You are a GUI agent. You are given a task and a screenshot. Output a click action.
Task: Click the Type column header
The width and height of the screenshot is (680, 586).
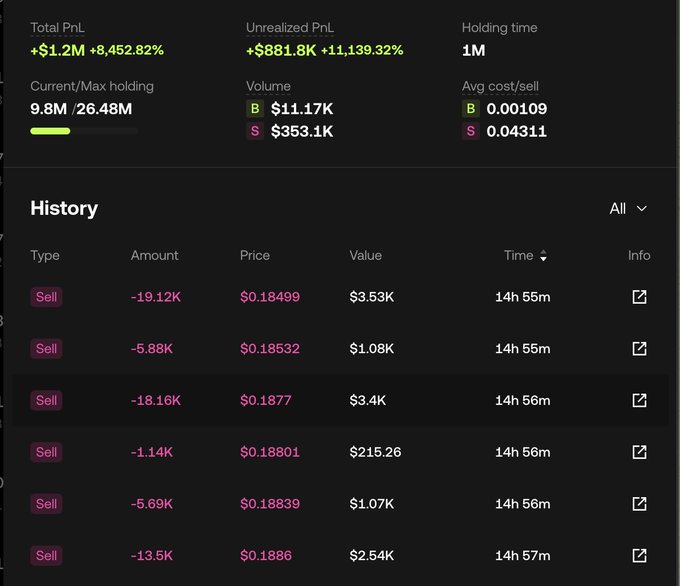tap(45, 255)
